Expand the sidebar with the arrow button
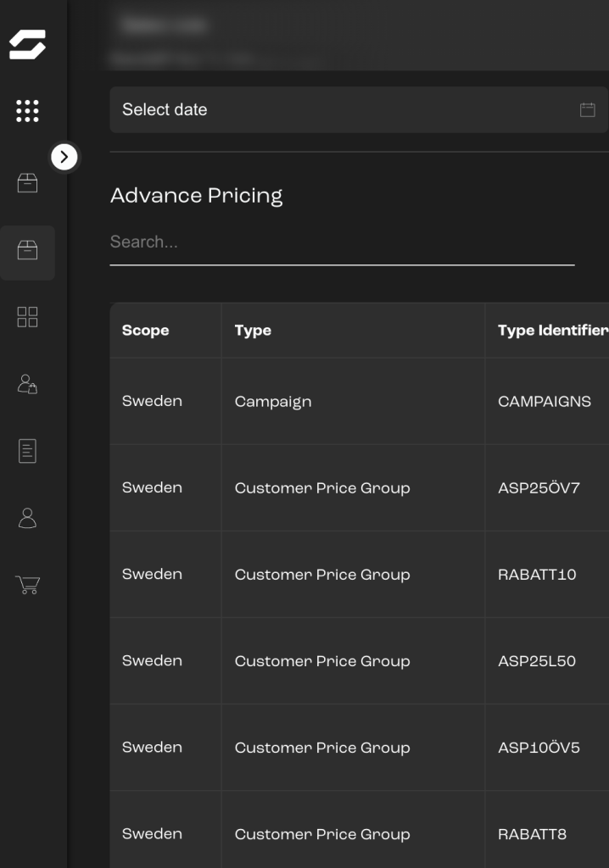Image resolution: width=609 pixels, height=868 pixels. (64, 157)
